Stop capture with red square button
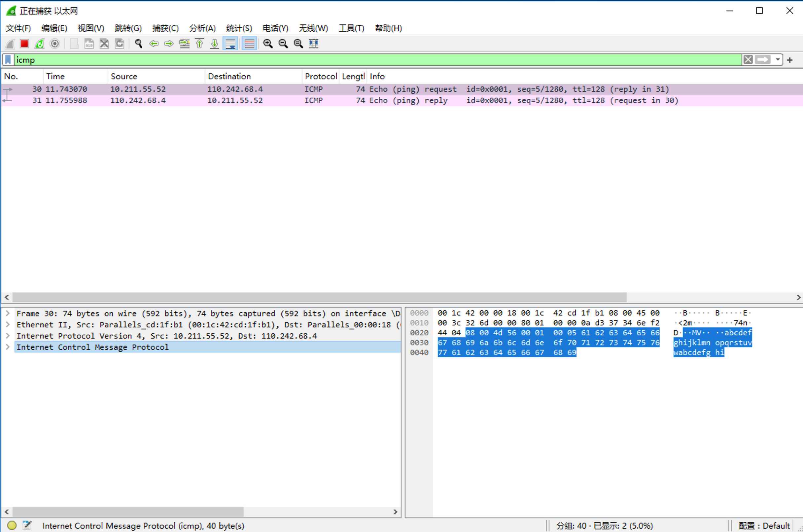This screenshot has width=803, height=532. coord(24,44)
